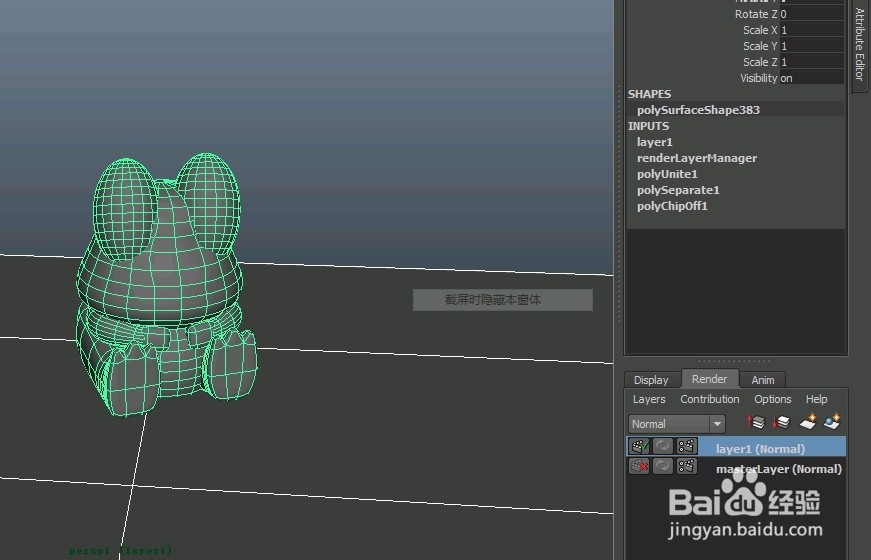Click the Scale X value field
The image size is (871, 560).
click(812, 30)
